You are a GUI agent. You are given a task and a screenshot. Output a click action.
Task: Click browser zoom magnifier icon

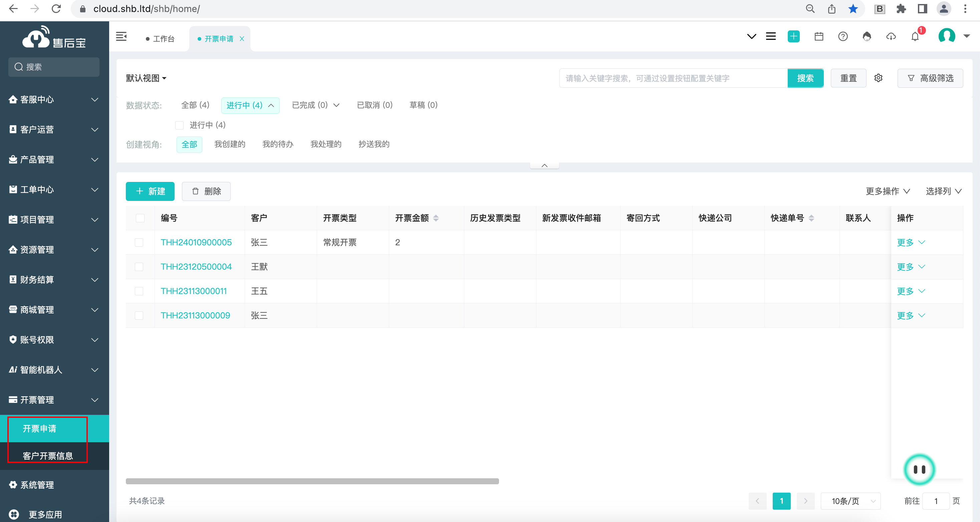pos(810,9)
